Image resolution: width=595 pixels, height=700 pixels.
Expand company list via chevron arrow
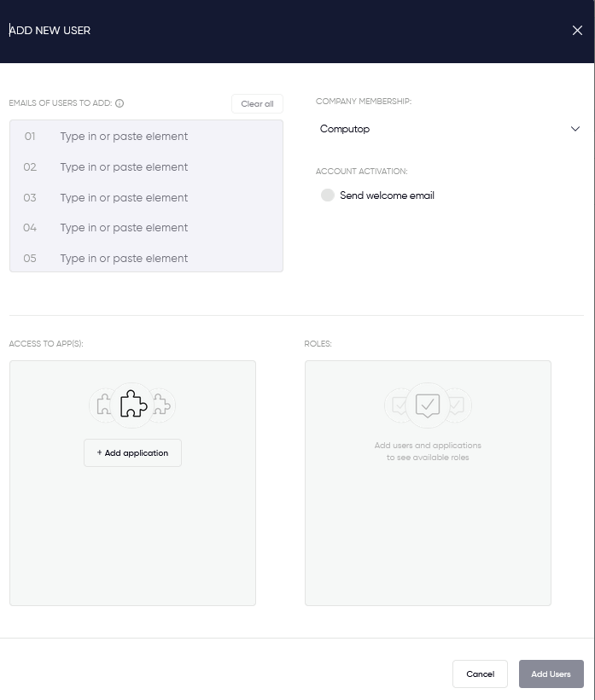pyautogui.click(x=575, y=129)
